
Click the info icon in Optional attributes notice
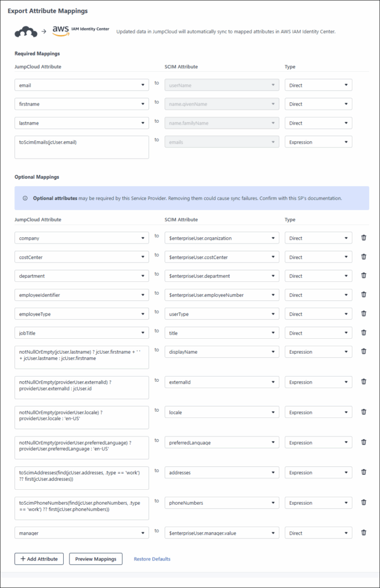(x=25, y=198)
